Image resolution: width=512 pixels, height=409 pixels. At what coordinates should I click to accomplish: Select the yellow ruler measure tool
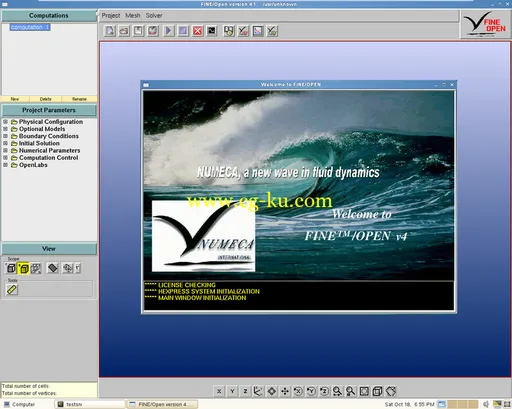click(12, 290)
